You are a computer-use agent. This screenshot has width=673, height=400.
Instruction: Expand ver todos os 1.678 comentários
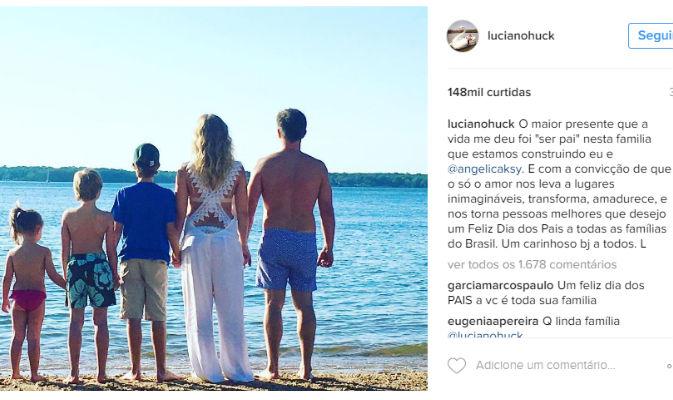pos(532,264)
